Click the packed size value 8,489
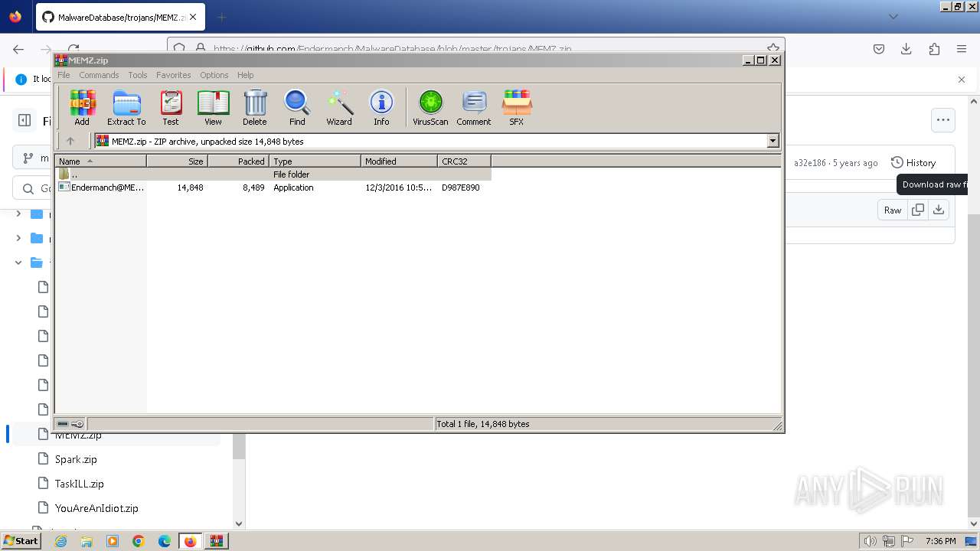 tap(253, 187)
